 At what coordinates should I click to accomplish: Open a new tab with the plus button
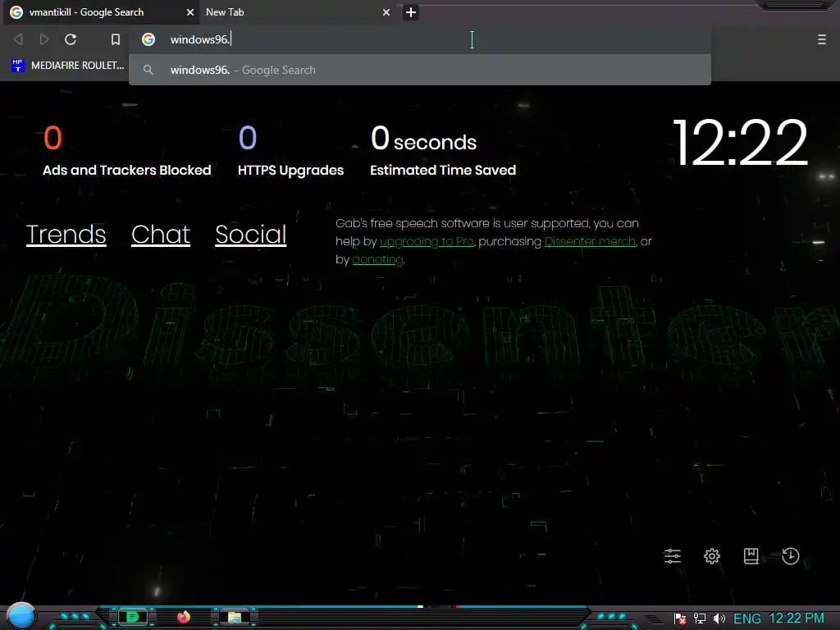411,12
